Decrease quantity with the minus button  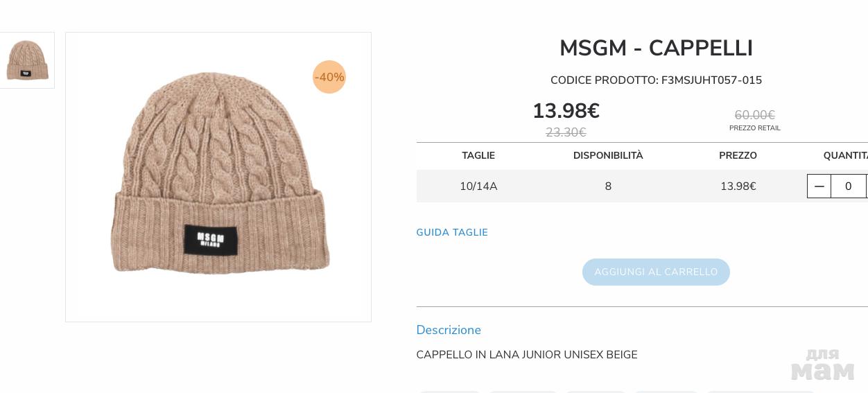pyautogui.click(x=819, y=186)
